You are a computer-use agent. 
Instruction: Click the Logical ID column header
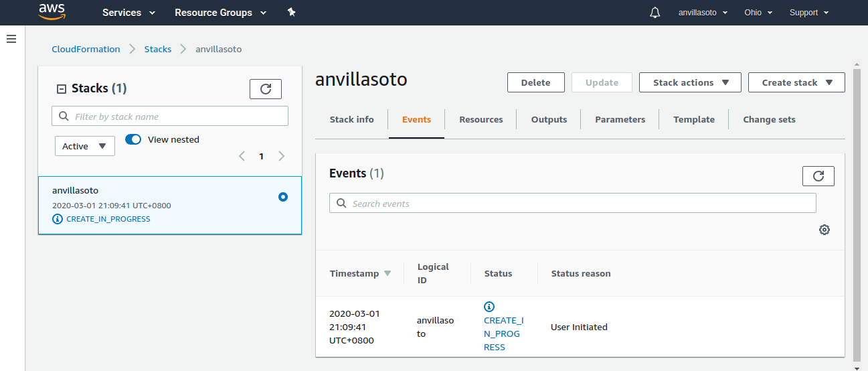point(433,273)
